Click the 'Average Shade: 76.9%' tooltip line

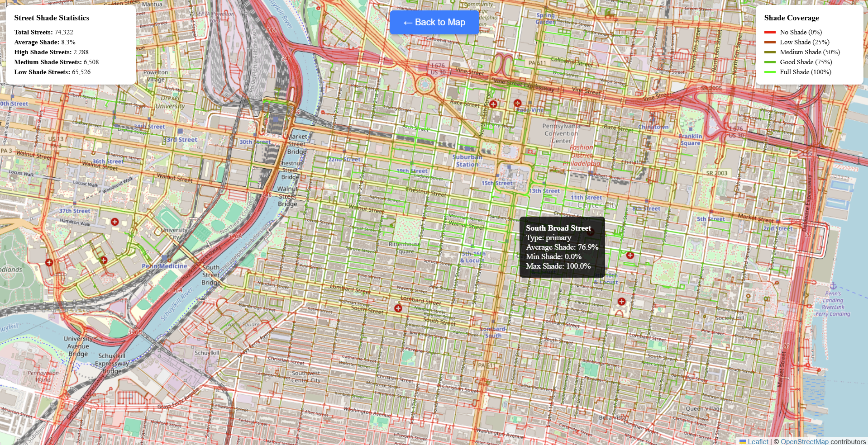[x=562, y=247]
